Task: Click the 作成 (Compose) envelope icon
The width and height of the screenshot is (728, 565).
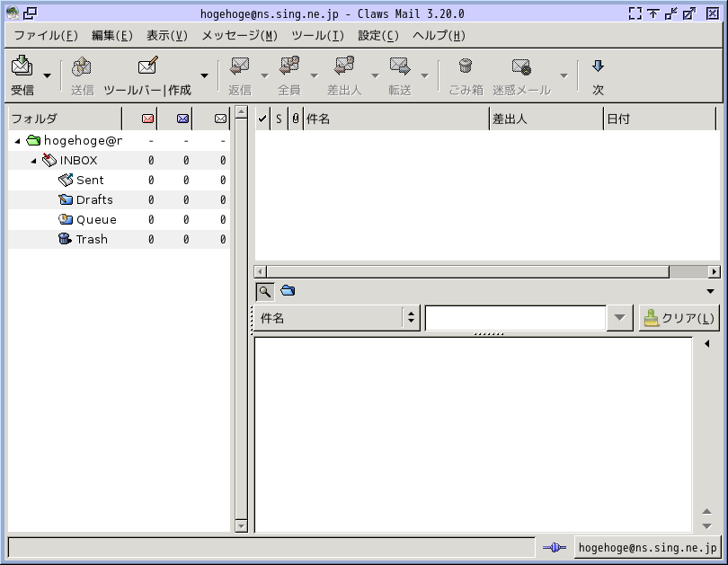Action: [x=148, y=66]
